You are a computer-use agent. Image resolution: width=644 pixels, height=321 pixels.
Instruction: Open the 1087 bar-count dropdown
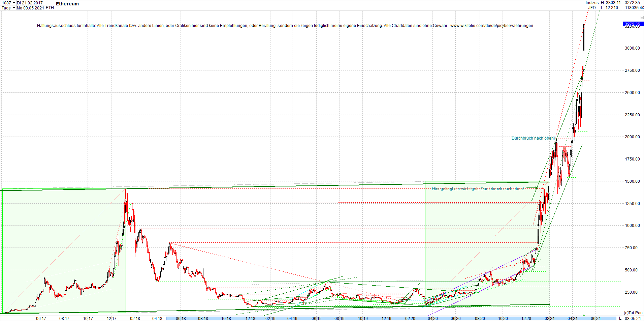click(x=14, y=3)
